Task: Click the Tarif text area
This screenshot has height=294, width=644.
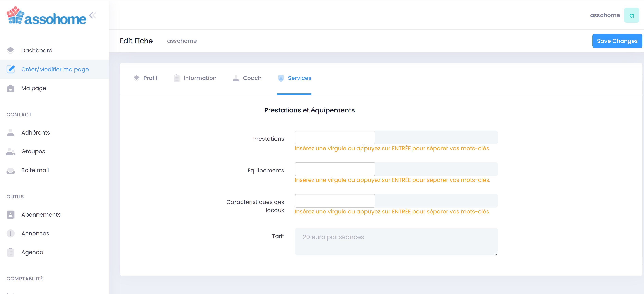Action: pyautogui.click(x=396, y=241)
